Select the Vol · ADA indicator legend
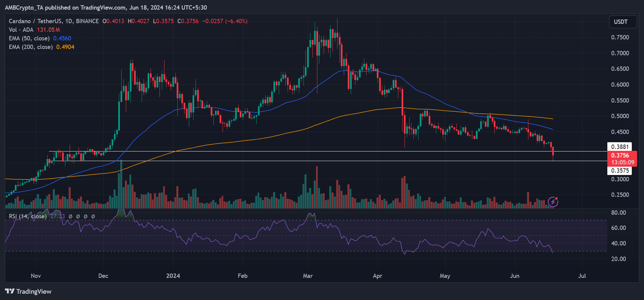The width and height of the screenshot is (644, 300). coord(21,30)
